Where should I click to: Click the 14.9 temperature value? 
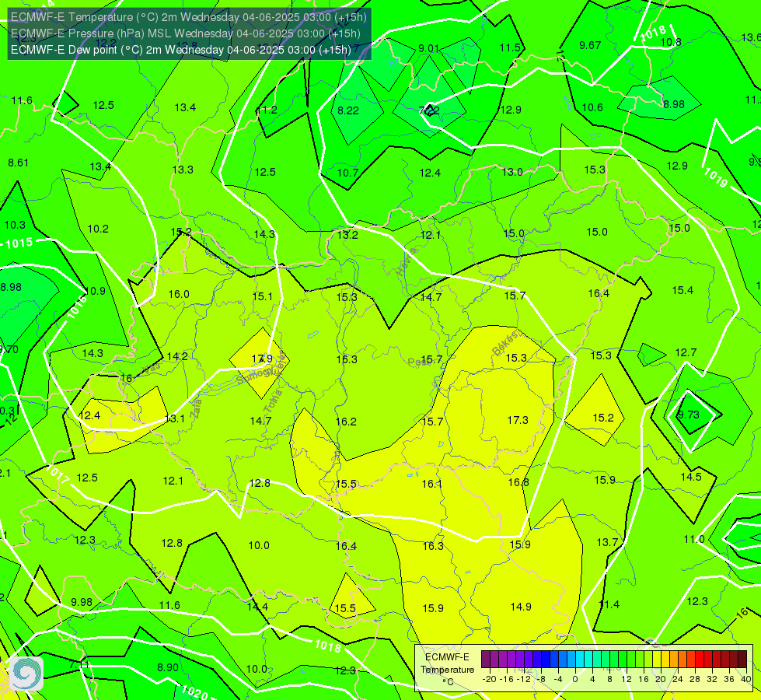point(521,606)
